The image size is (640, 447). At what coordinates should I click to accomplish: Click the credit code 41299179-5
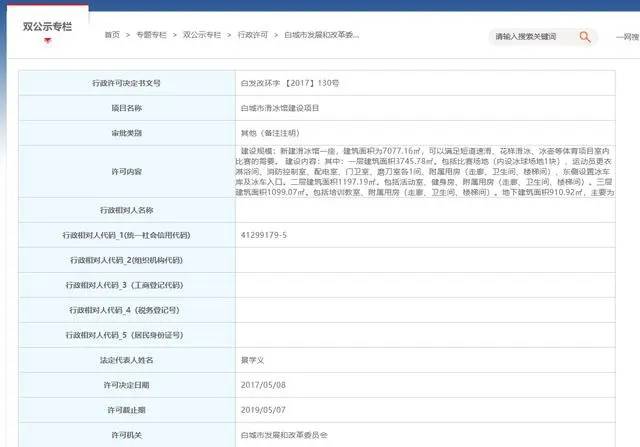coord(264,235)
